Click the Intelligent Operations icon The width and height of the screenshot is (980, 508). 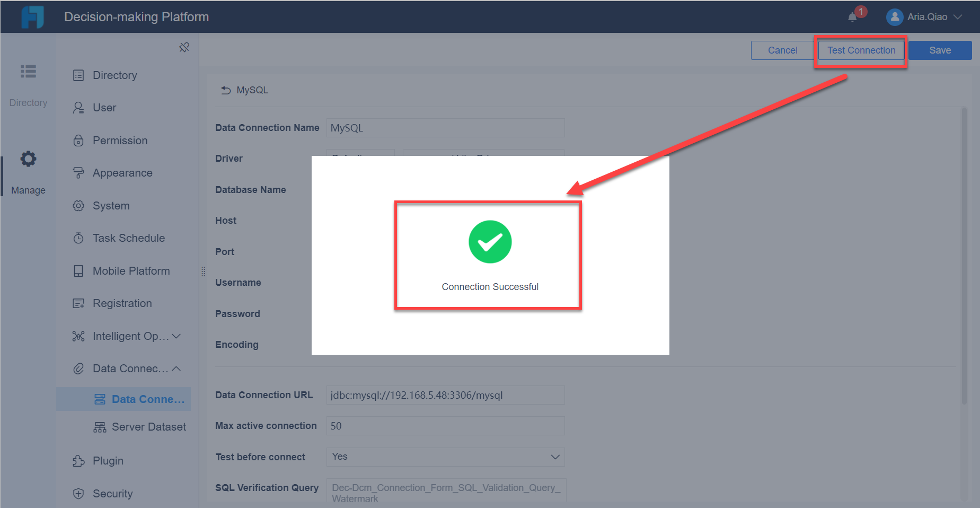pos(78,336)
